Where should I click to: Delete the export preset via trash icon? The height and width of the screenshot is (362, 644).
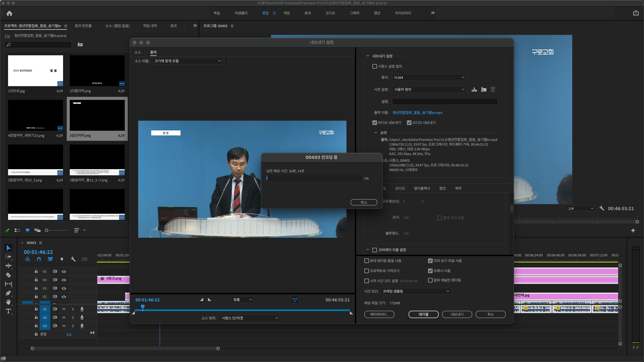tap(493, 89)
